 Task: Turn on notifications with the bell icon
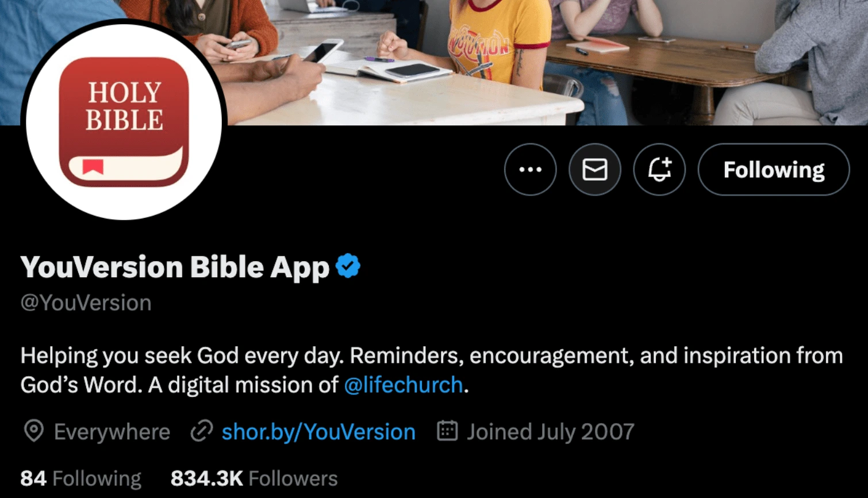[659, 170]
